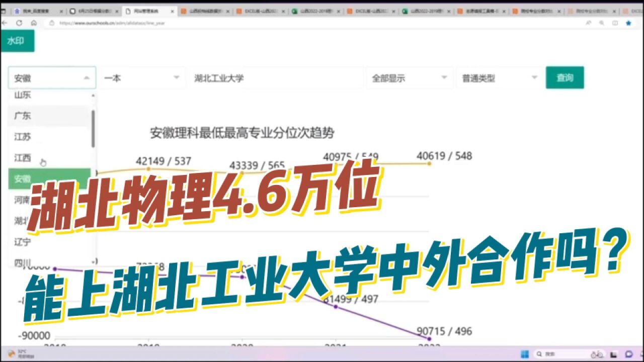Image resolution: width=644 pixels, height=362 pixels.
Task: Click the 42149 / 537 data label
Action: click(164, 161)
